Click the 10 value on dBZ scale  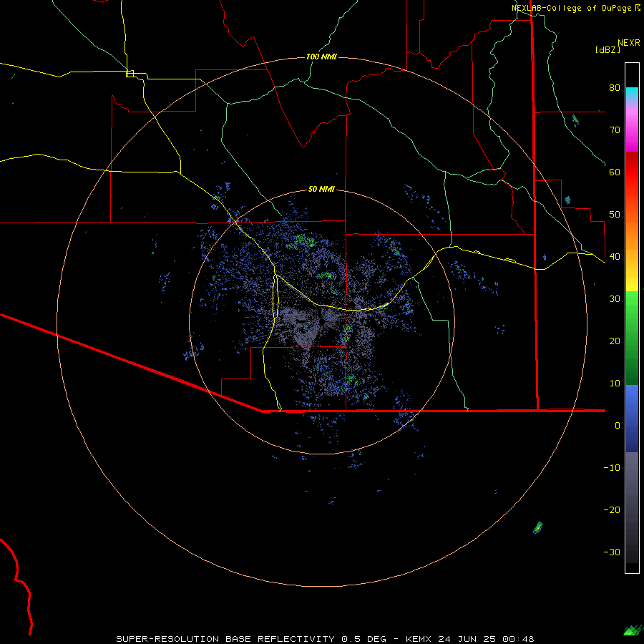pos(615,384)
